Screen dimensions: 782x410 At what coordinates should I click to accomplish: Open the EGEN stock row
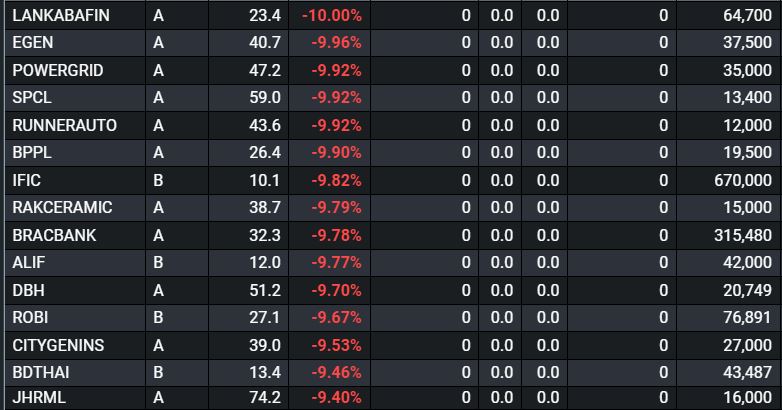[x=34, y=43]
